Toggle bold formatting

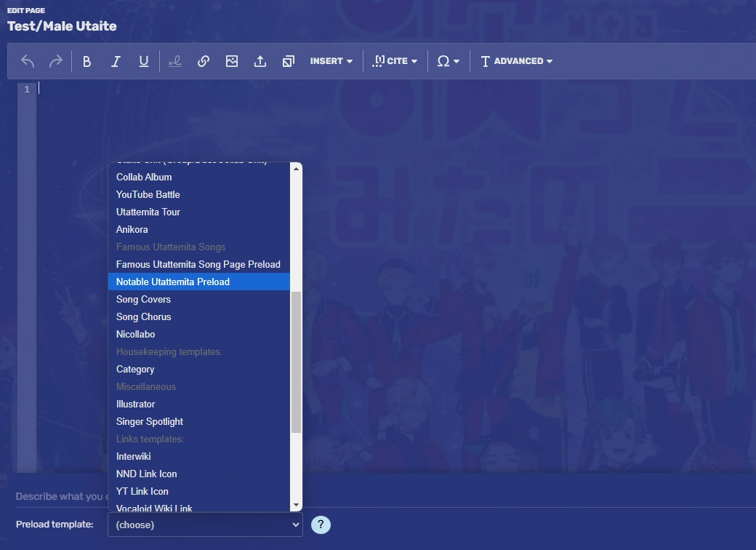[x=87, y=61]
